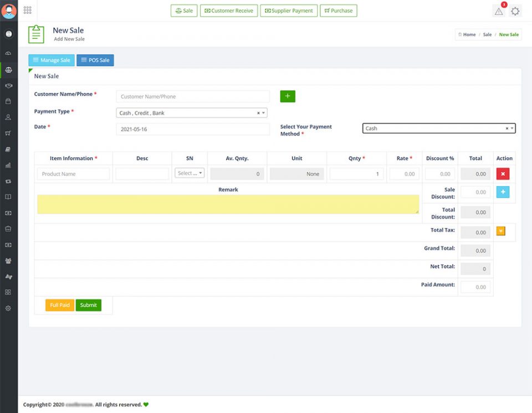
Task: Open the Payment Type dropdown
Action: pos(192,113)
